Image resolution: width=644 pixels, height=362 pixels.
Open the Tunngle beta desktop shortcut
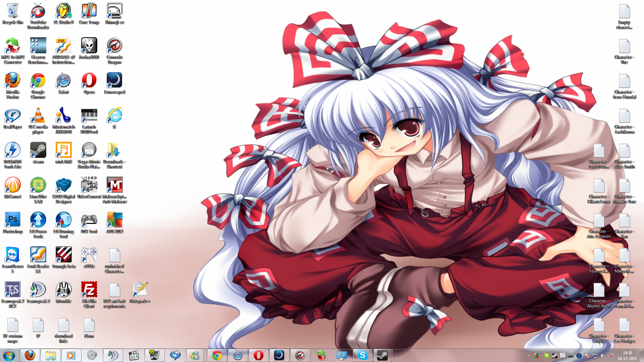click(x=64, y=258)
